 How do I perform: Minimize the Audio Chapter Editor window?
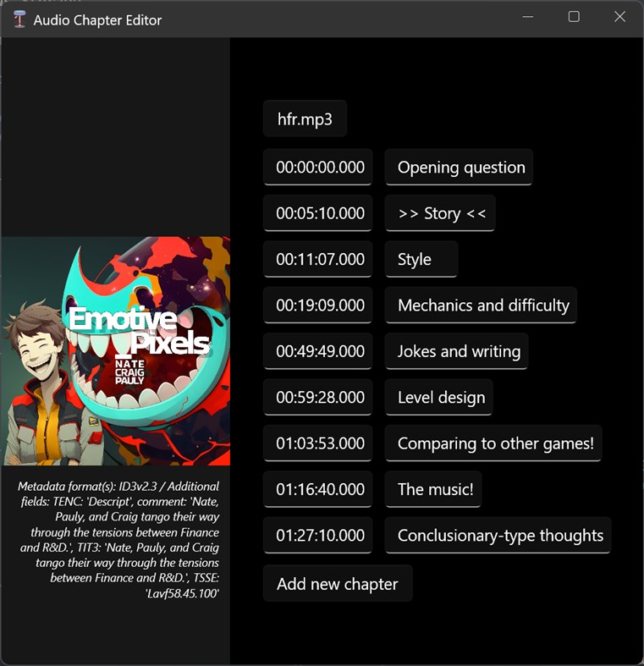527,17
